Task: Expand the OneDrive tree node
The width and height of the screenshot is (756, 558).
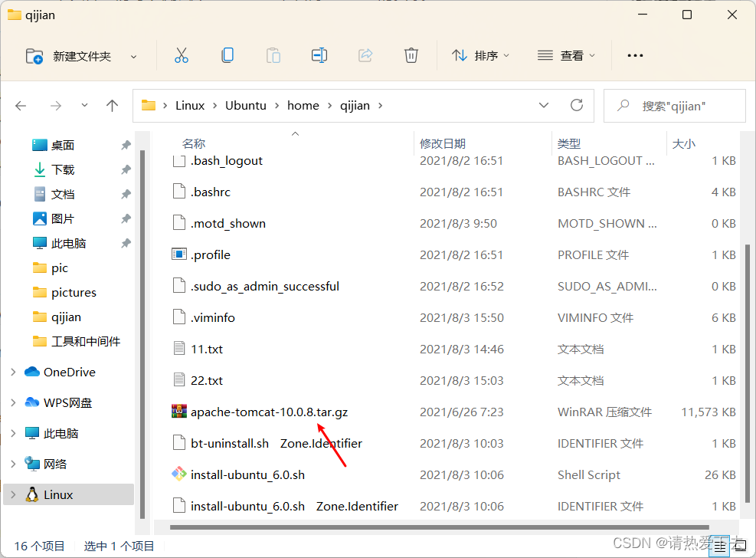Action: point(13,373)
